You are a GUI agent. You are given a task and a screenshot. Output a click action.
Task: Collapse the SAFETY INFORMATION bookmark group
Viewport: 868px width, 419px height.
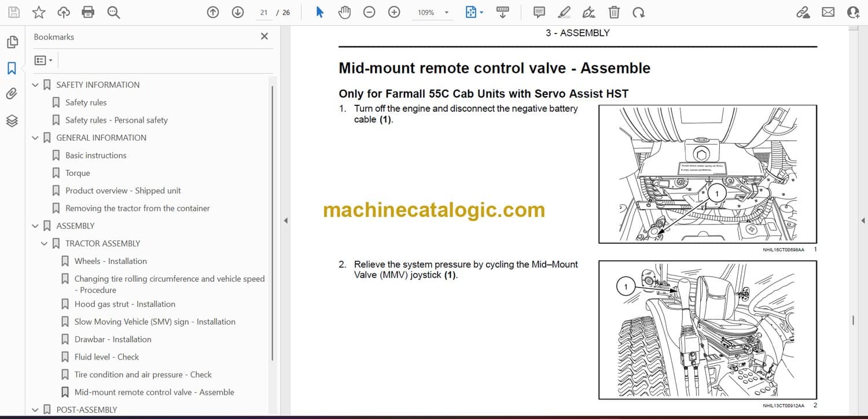coord(35,85)
